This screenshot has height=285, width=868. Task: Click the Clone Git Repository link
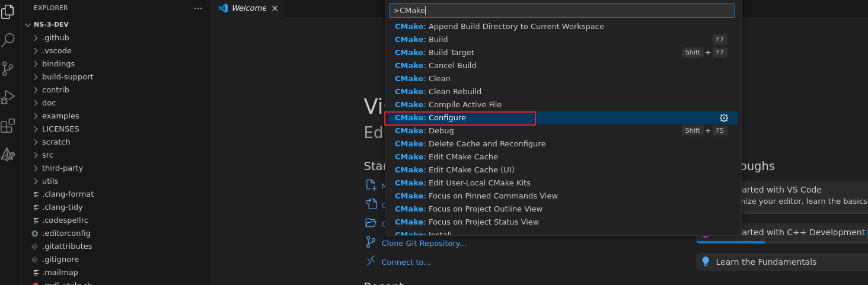[x=423, y=243]
